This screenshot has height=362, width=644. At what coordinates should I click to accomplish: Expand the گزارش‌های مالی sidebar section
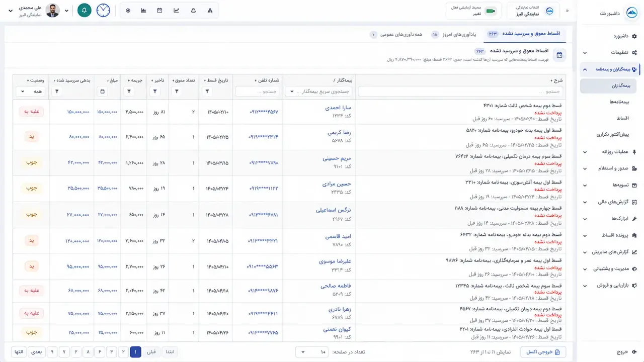(x=610, y=202)
